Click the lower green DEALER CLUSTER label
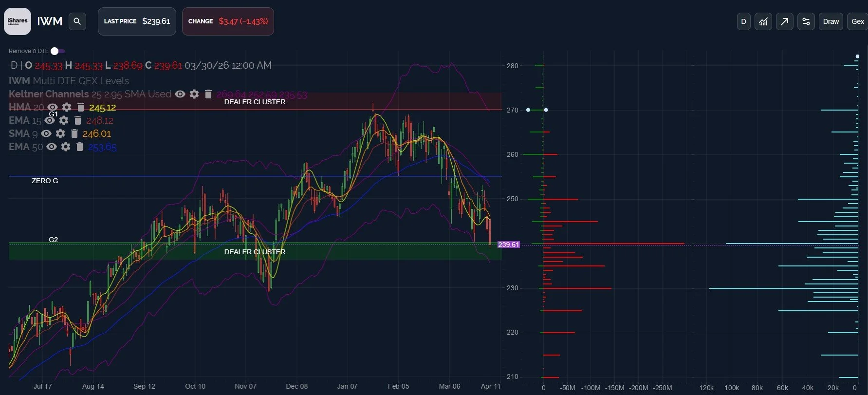The width and height of the screenshot is (868, 395). [x=255, y=252]
